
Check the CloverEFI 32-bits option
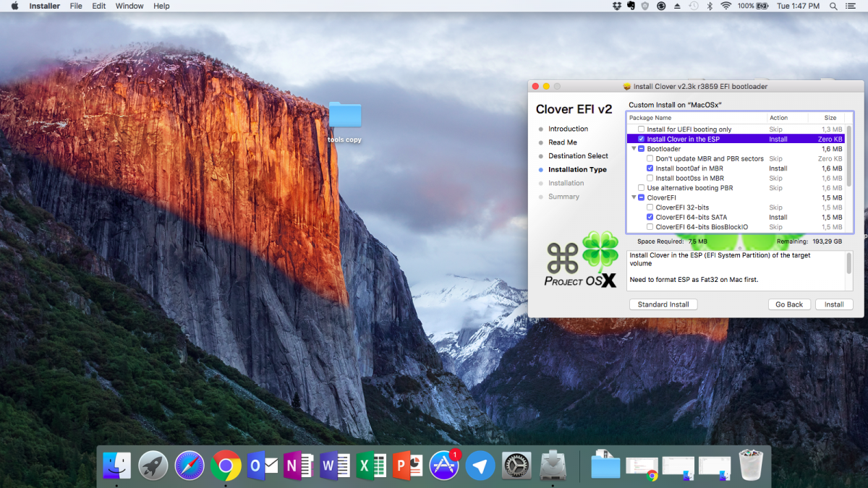(x=650, y=207)
